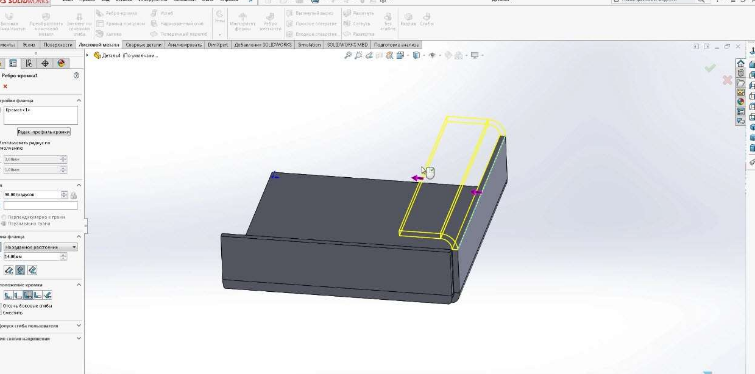
Task: Click the red X cancel icon in panel
Action: (5, 86)
